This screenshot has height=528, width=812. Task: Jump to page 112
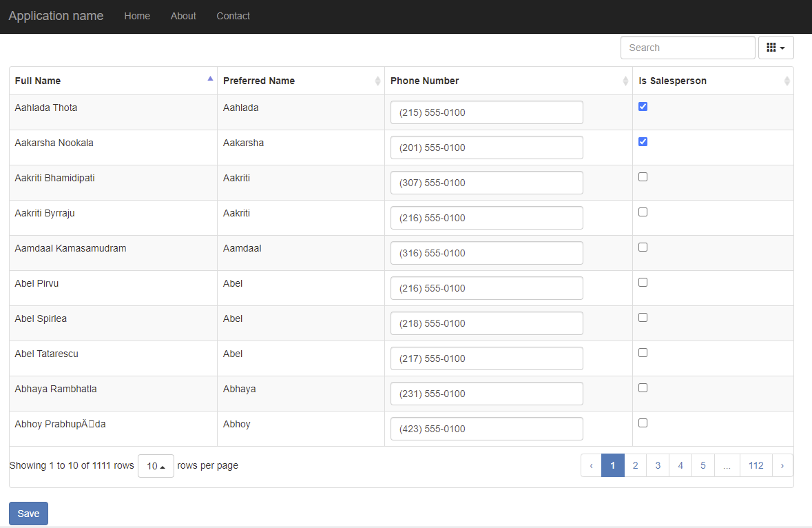[x=756, y=465]
